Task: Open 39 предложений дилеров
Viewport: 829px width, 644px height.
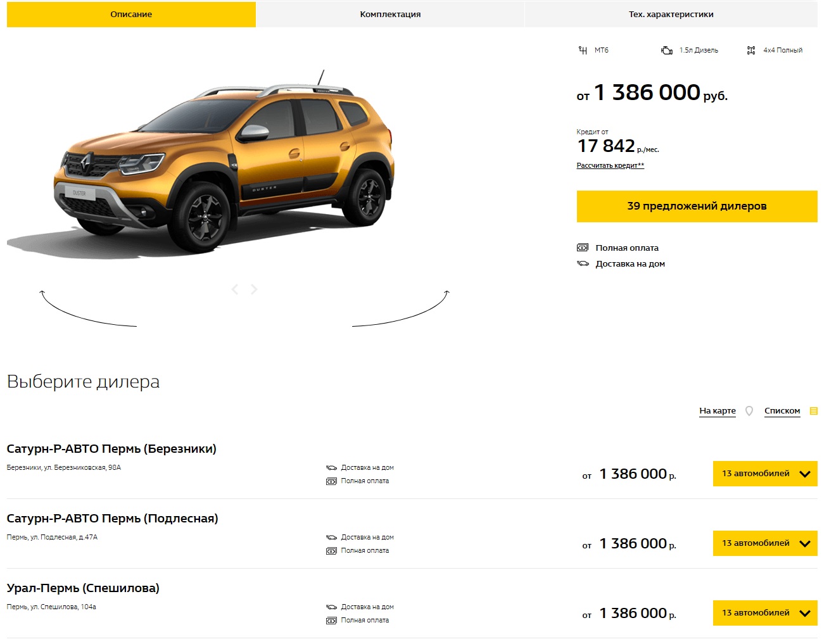Action: pyautogui.click(x=697, y=206)
